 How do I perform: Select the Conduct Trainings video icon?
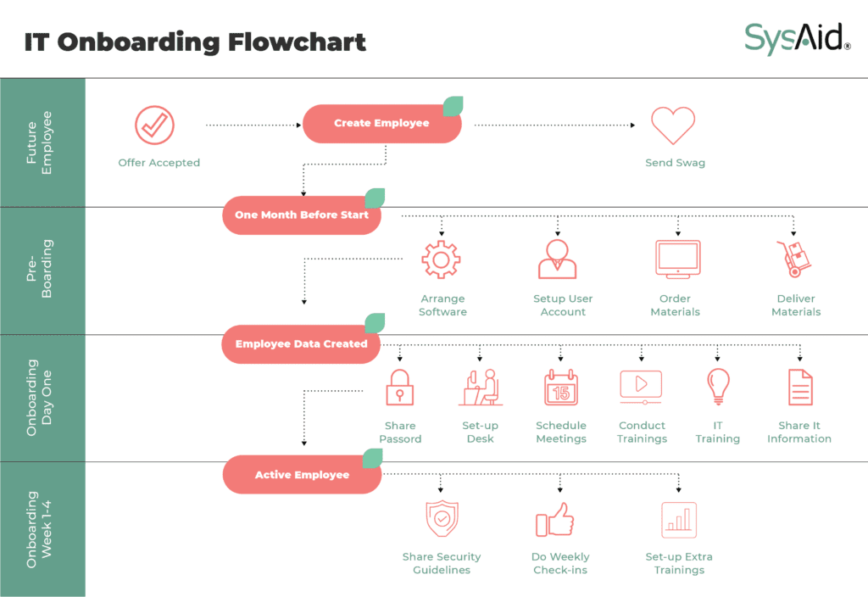[641, 388]
